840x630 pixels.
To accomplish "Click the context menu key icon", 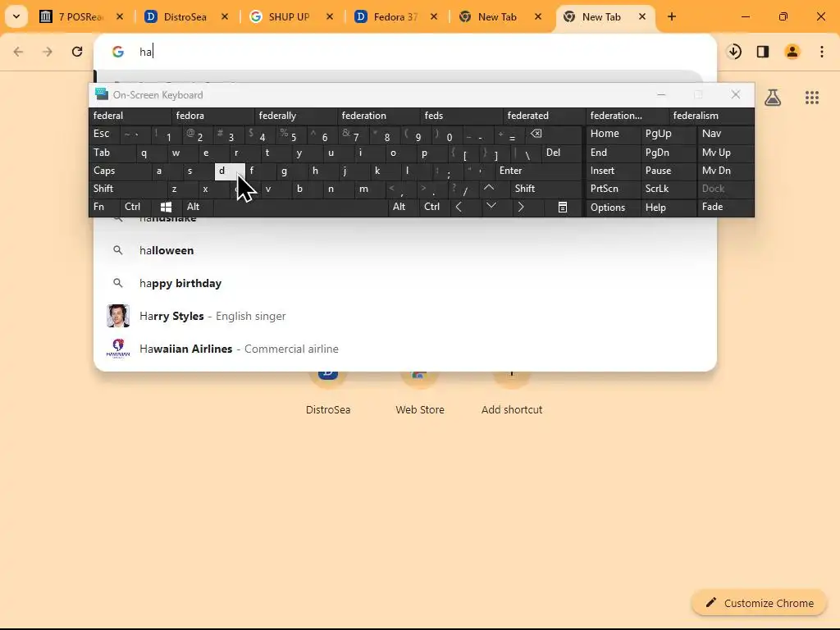I will [x=563, y=207].
